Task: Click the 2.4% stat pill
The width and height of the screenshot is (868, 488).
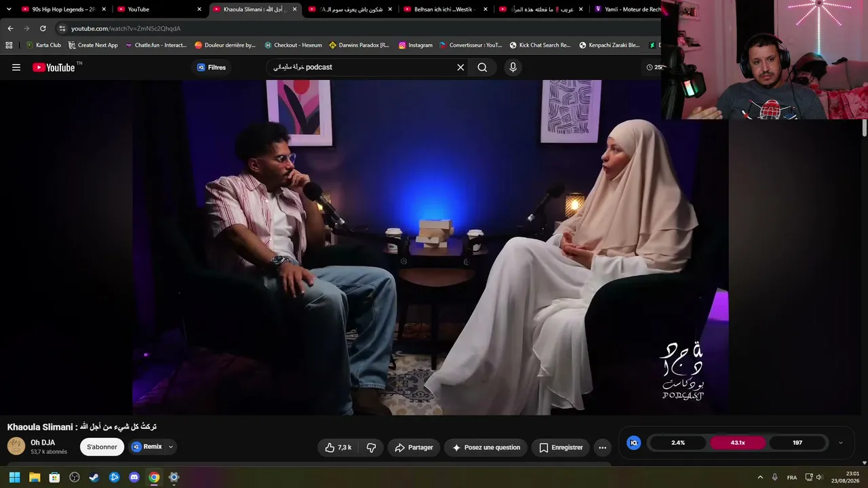Action: coord(678,443)
